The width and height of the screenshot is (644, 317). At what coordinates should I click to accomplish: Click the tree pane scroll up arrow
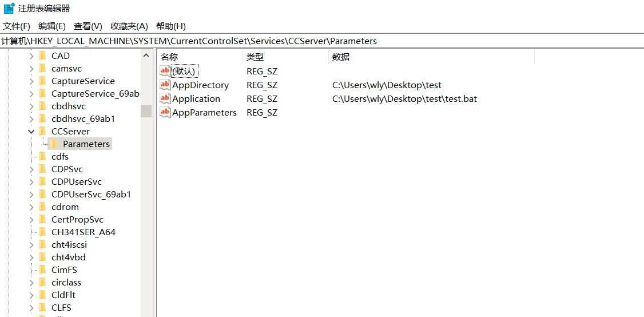tap(146, 56)
